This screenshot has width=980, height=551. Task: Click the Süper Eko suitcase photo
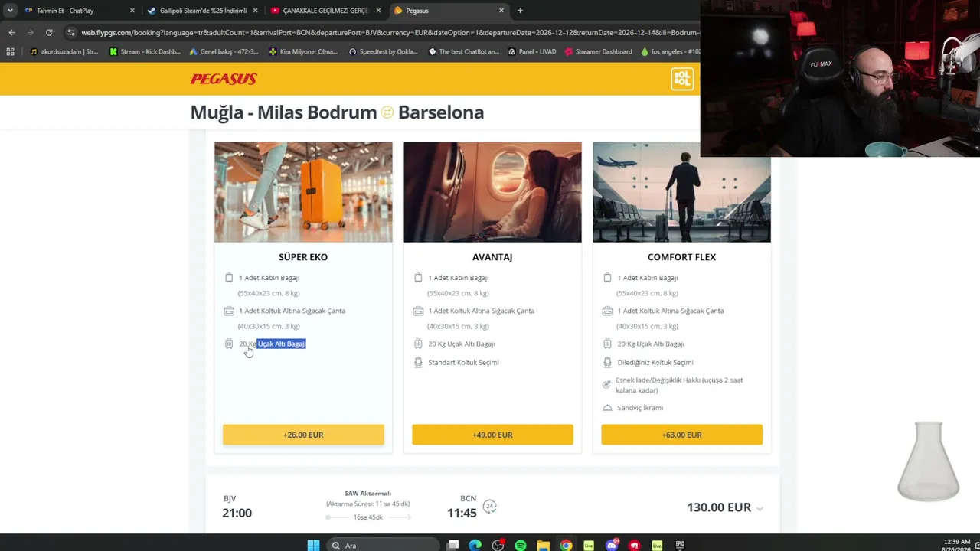pyautogui.click(x=303, y=192)
